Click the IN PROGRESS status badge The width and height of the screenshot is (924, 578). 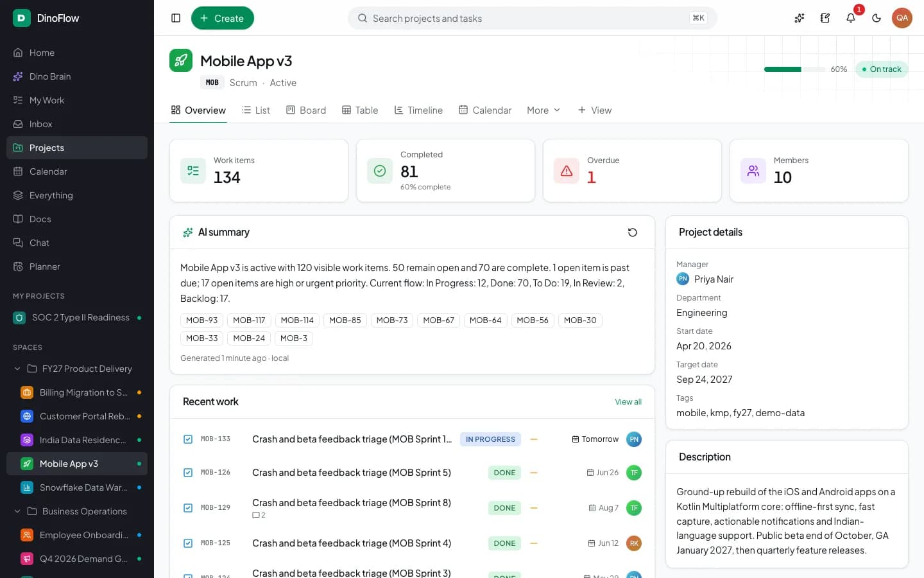click(490, 439)
